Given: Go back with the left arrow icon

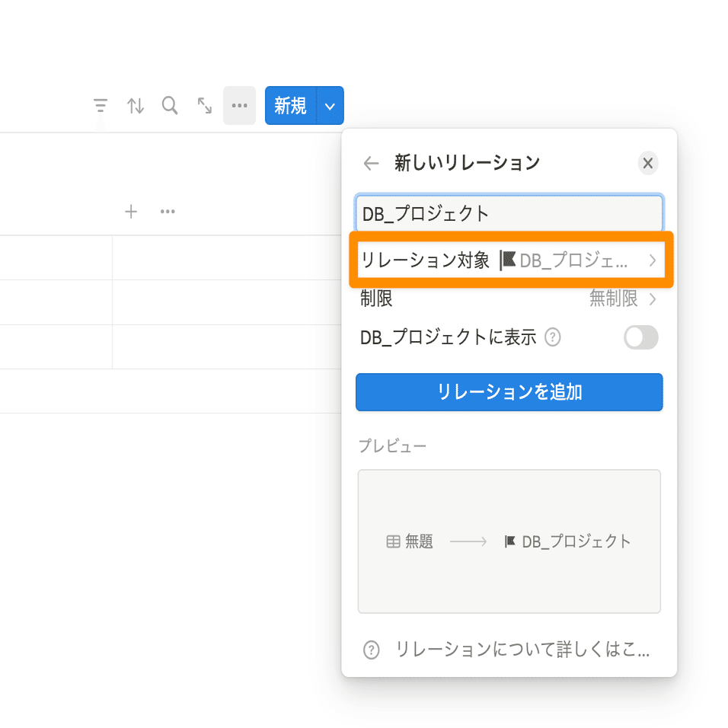Looking at the screenshot, I should pos(371,164).
